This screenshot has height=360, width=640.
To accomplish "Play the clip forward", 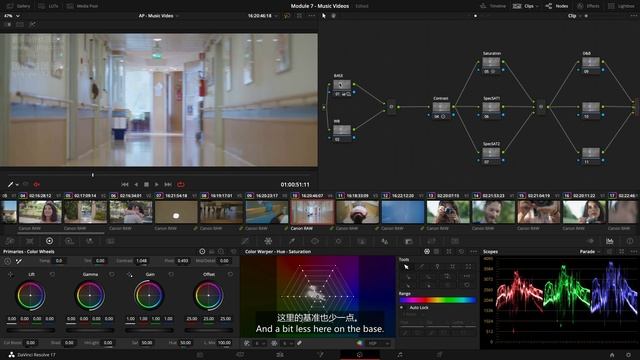I will click(157, 184).
